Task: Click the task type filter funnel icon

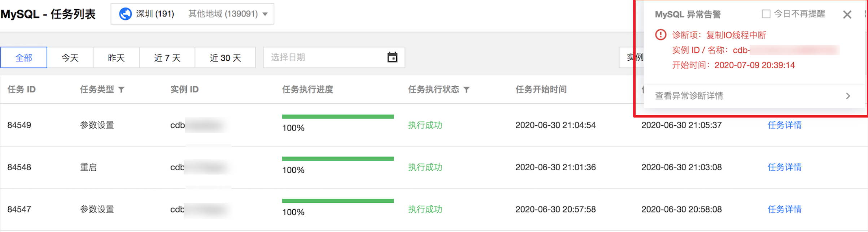Action: pyautogui.click(x=121, y=90)
